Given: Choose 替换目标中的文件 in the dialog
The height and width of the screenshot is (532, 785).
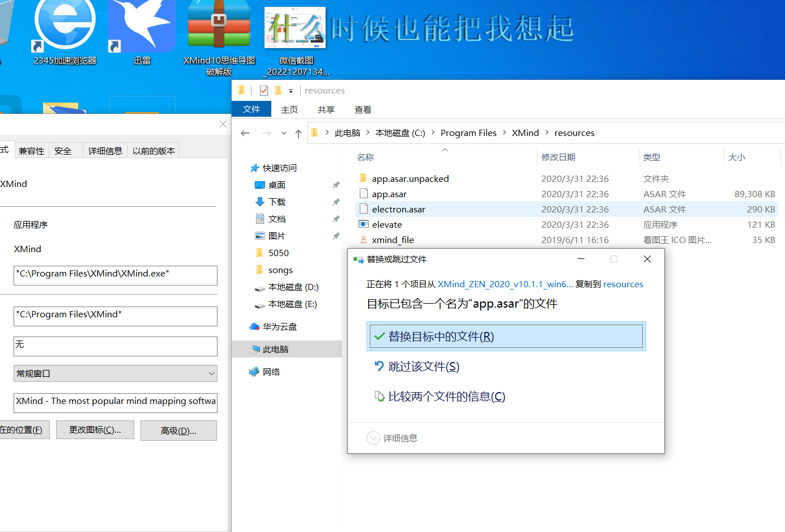Looking at the screenshot, I should tap(506, 337).
